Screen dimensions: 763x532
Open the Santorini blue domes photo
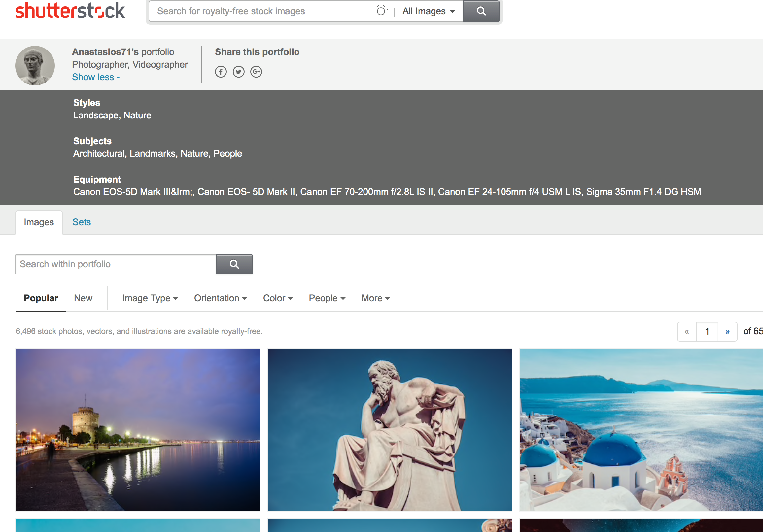(x=642, y=430)
